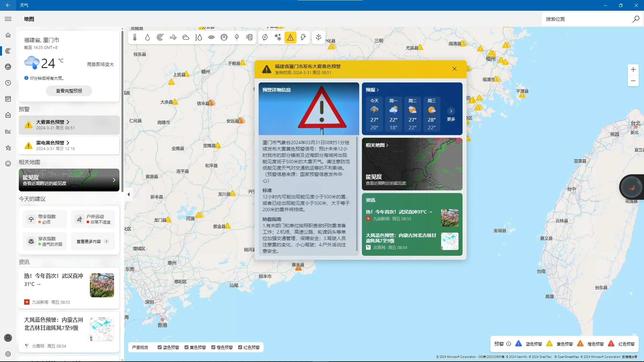Open settings gear in sidebar
The height and width of the screenshot is (362, 644).
(8, 354)
